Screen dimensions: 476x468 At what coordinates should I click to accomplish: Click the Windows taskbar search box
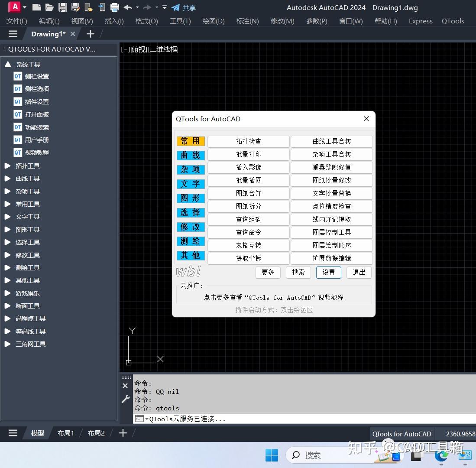(313, 455)
